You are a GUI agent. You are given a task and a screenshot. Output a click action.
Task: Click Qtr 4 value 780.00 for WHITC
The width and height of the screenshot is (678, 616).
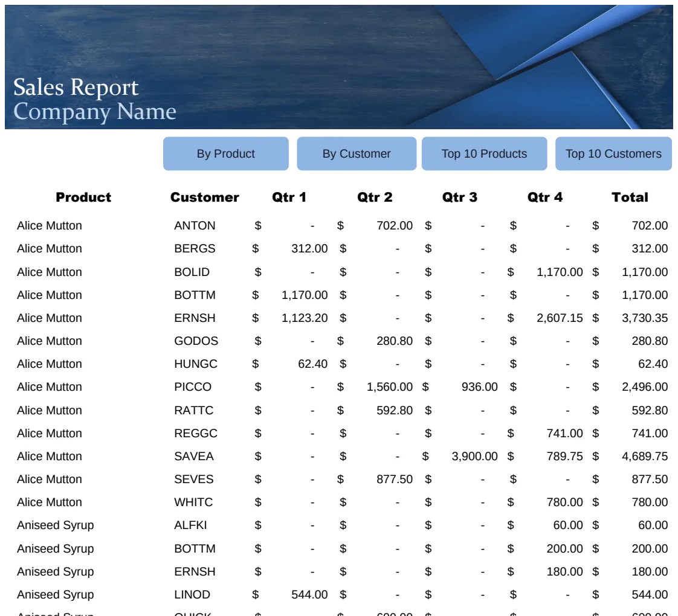coord(565,502)
